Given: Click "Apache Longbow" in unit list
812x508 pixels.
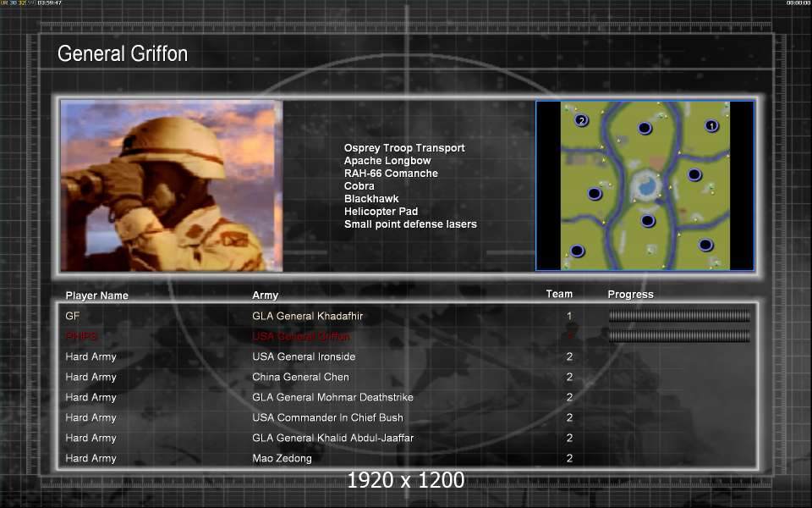Looking at the screenshot, I should (387, 161).
